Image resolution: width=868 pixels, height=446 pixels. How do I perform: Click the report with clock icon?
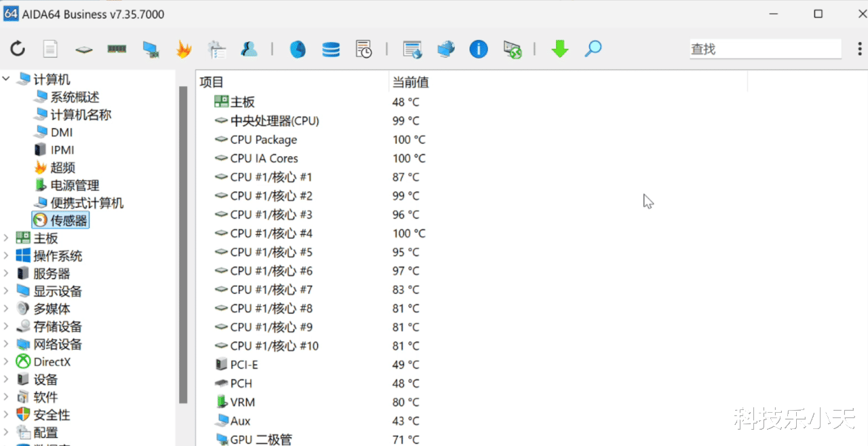tap(364, 49)
